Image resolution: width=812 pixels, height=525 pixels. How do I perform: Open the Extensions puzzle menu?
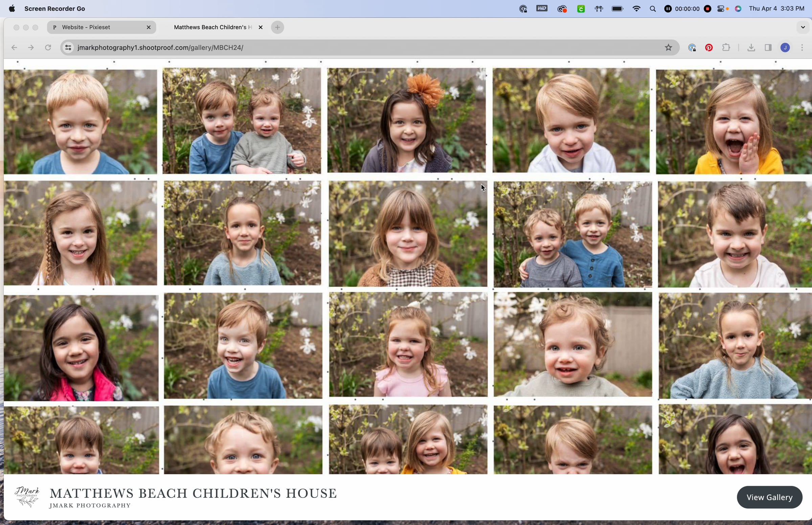(x=726, y=47)
